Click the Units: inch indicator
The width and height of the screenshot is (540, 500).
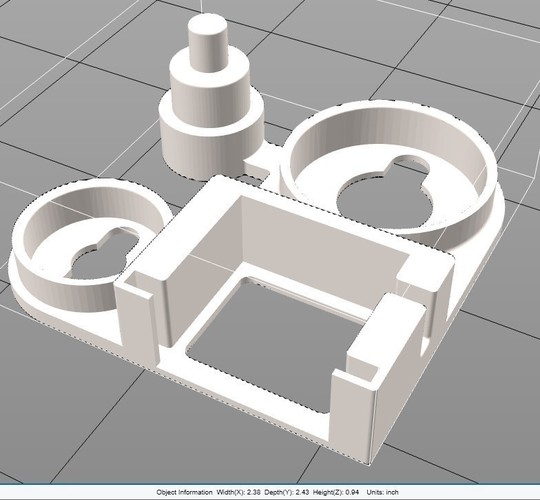(x=383, y=492)
